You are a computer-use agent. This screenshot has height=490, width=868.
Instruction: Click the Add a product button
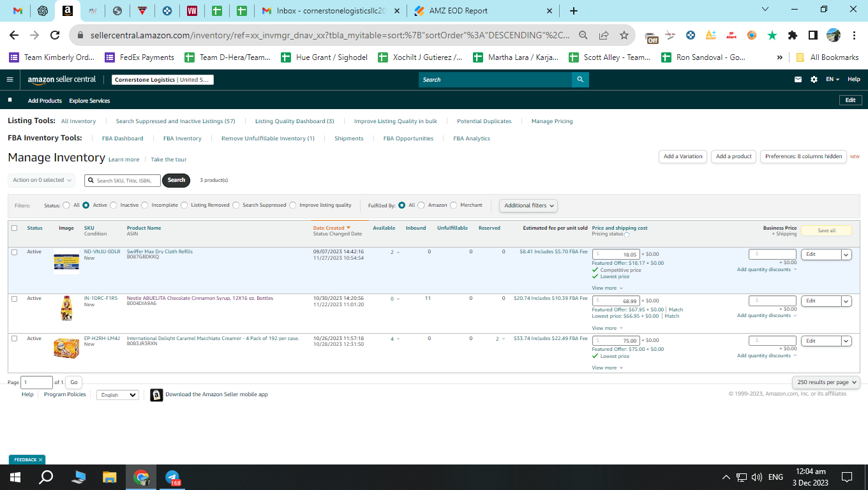(x=734, y=156)
